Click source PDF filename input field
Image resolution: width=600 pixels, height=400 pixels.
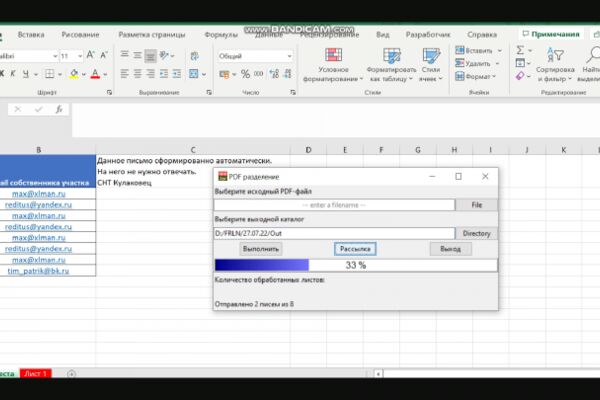click(334, 205)
